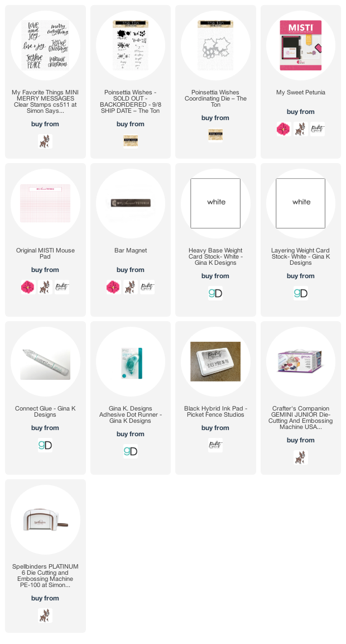Click Simon Says deer icon under Mini Merry Messages

point(45,141)
